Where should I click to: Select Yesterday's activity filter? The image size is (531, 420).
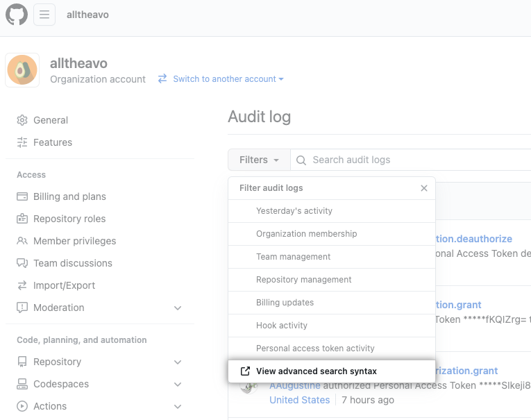[x=294, y=211]
